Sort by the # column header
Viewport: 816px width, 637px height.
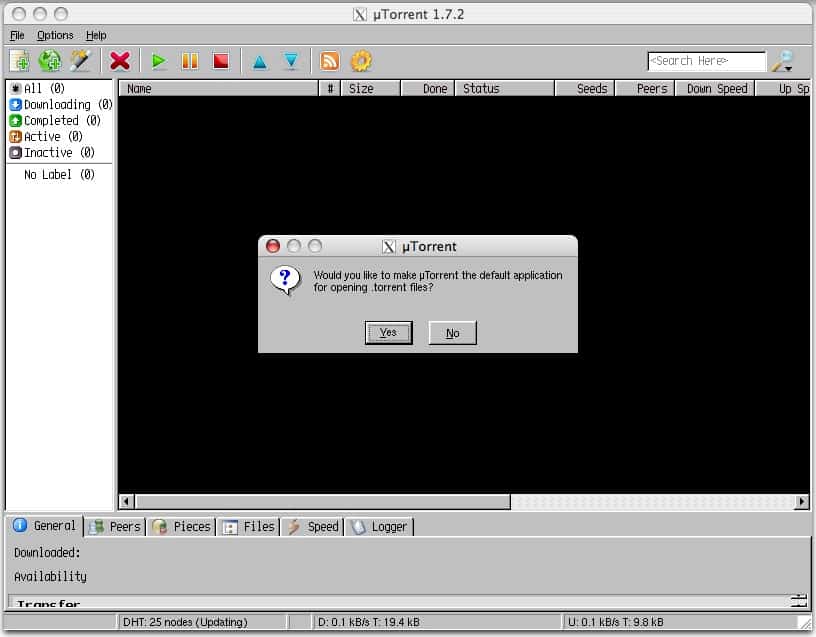330,88
